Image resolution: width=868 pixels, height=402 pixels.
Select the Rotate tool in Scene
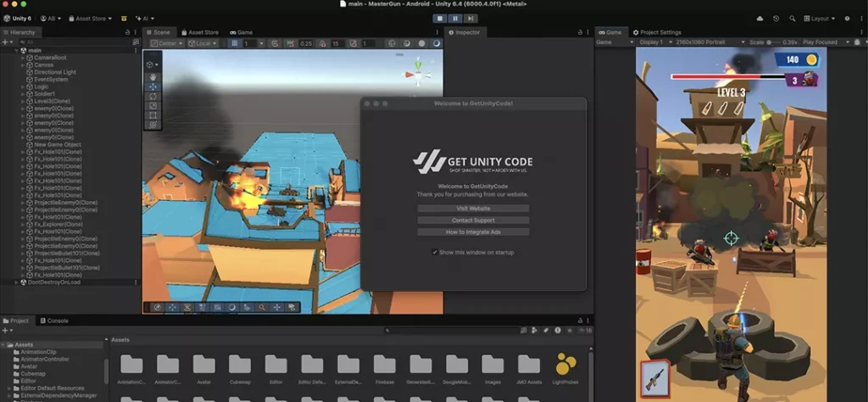click(153, 96)
